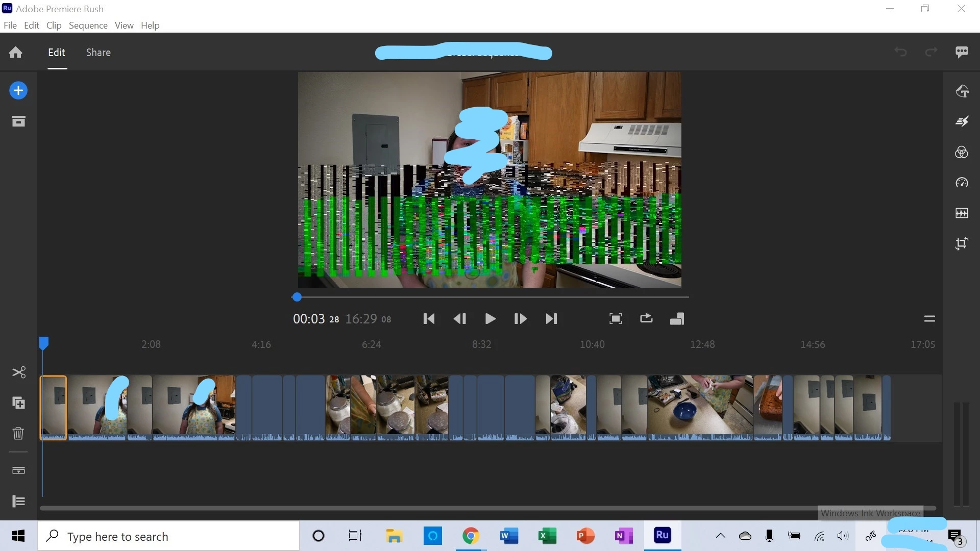Click the preview playback scrubber handle
980x551 pixels.
(x=297, y=297)
